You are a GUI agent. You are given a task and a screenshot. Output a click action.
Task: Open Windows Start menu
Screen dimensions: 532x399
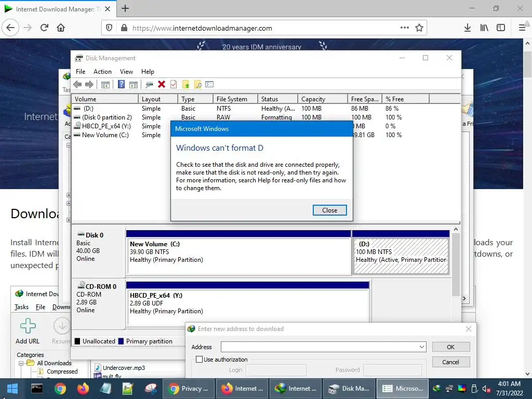[12, 389]
